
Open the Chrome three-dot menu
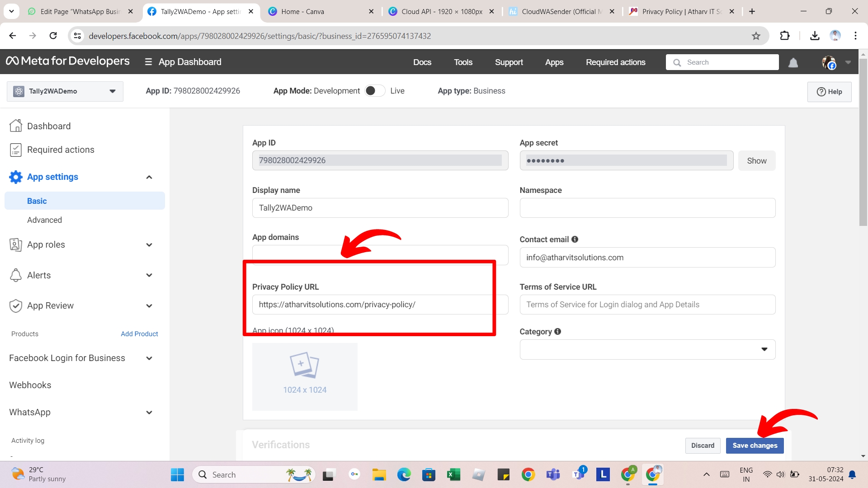855,36
